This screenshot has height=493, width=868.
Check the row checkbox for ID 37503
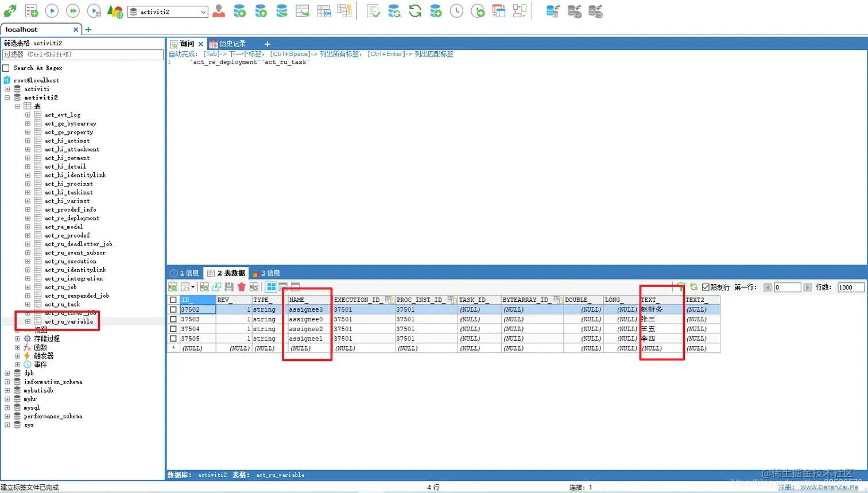coord(173,319)
